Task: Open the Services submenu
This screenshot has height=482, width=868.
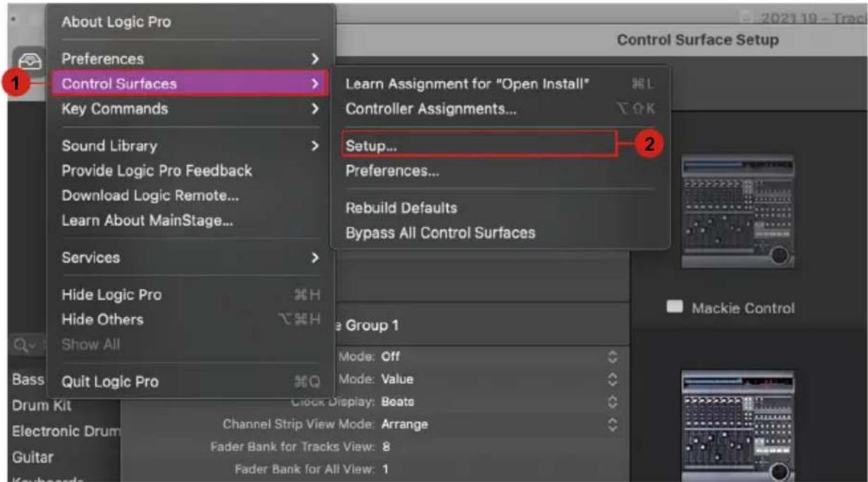Action: [x=190, y=257]
